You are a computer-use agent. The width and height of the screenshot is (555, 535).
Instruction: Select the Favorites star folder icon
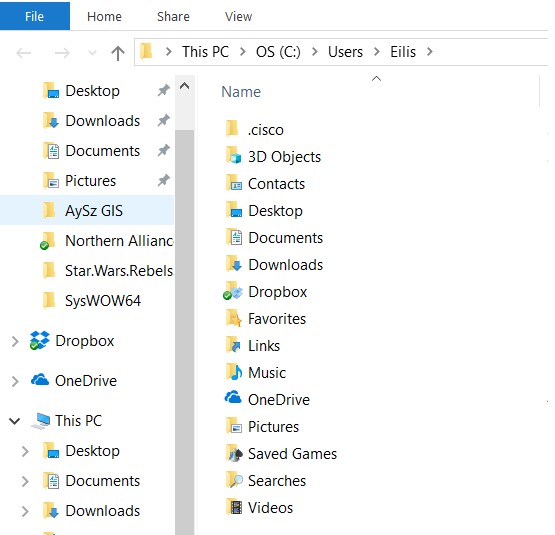coord(233,318)
